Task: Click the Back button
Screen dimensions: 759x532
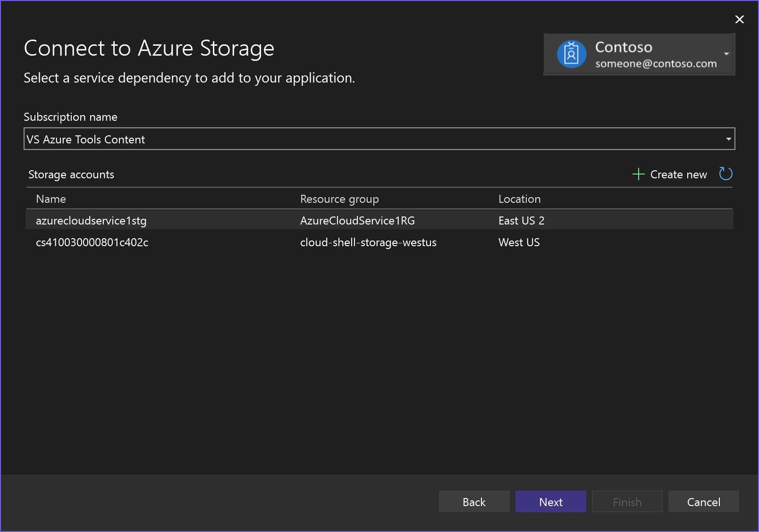Action: point(474,501)
